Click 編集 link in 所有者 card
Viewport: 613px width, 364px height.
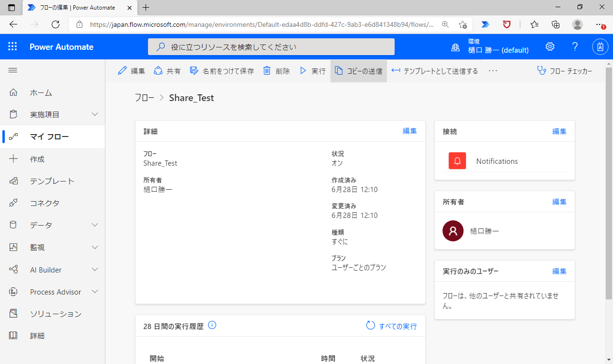(559, 202)
